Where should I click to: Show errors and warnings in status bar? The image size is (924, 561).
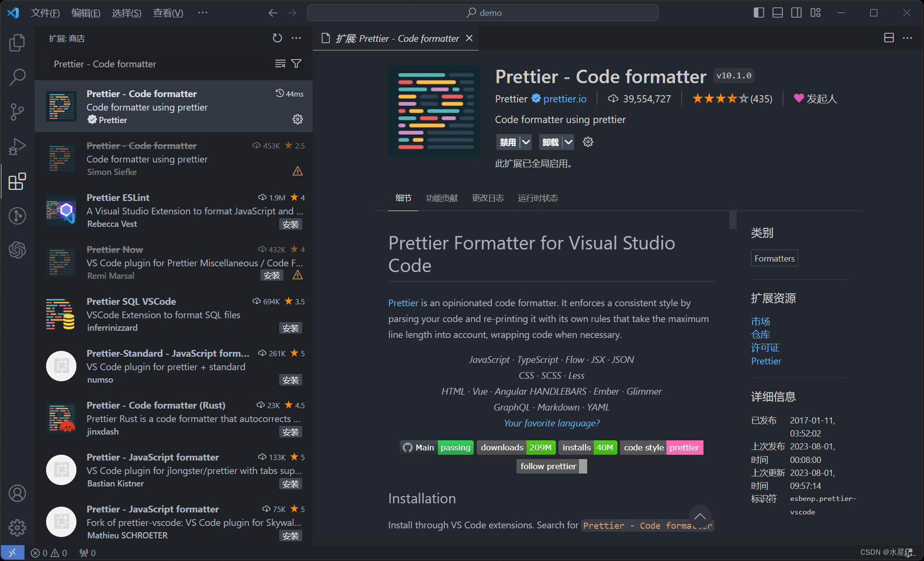(49, 553)
